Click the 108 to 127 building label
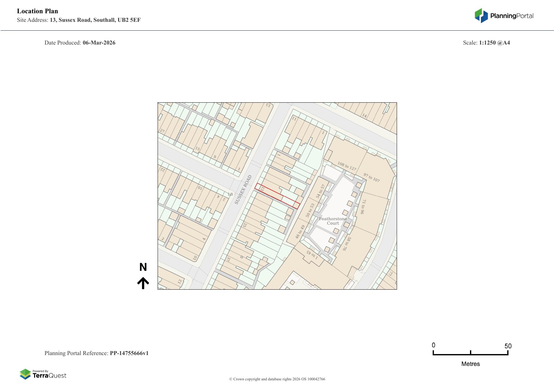 tap(346, 166)
